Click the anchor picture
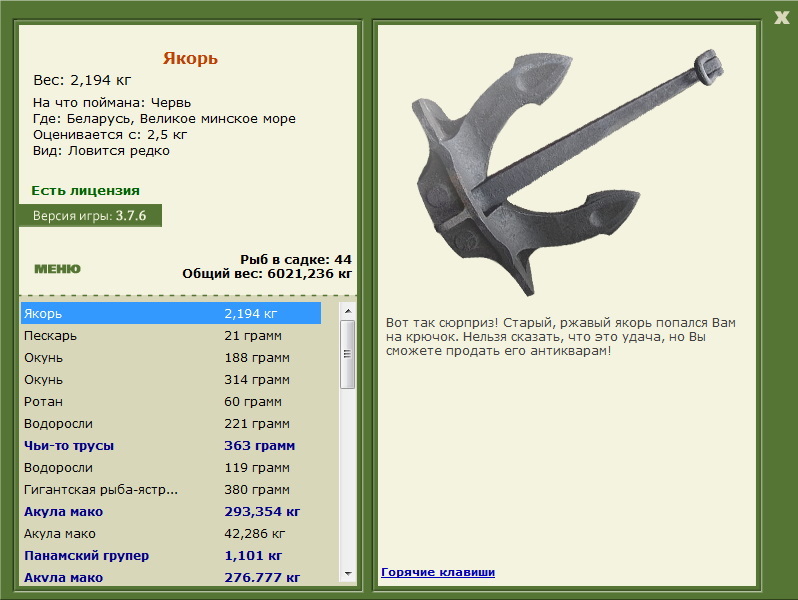 point(567,172)
